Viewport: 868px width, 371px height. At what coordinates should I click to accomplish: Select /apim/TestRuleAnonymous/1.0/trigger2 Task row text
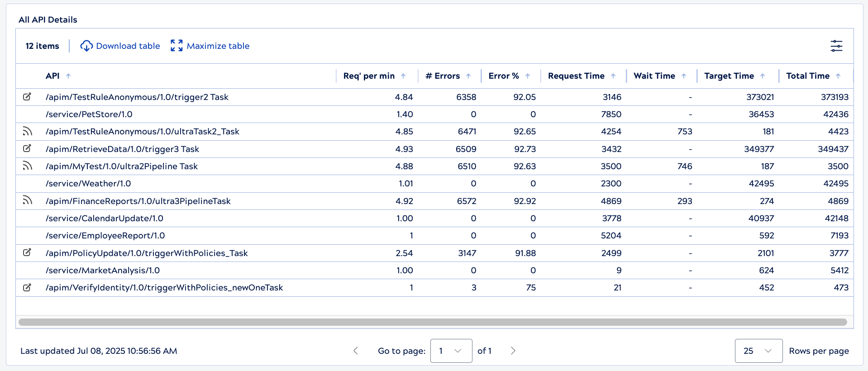(137, 97)
